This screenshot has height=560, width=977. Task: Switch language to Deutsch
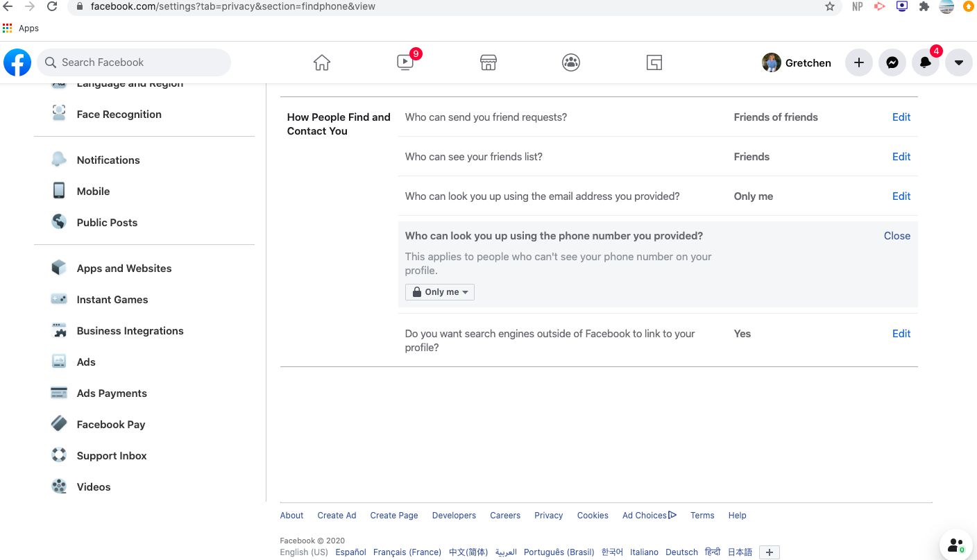(681, 552)
